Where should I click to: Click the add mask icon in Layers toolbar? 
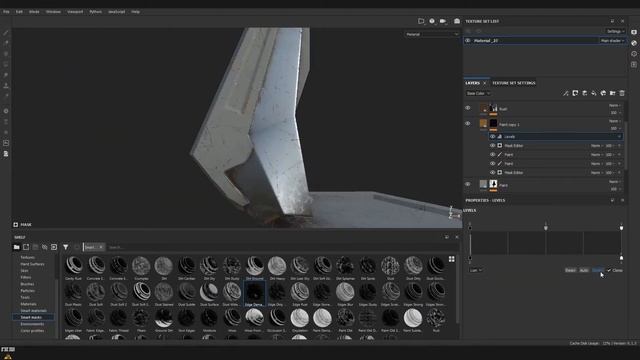tap(575, 93)
